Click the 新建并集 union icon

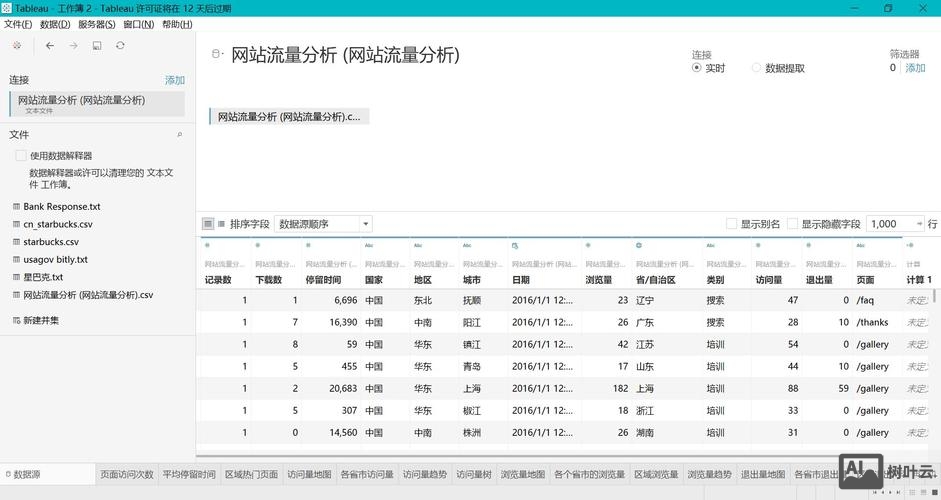click(17, 321)
